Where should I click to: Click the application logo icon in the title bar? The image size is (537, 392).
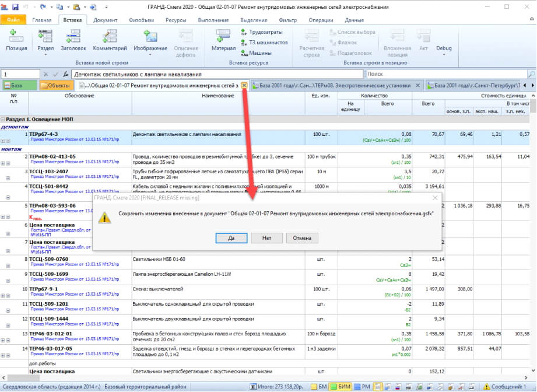pyautogui.click(x=4, y=7)
